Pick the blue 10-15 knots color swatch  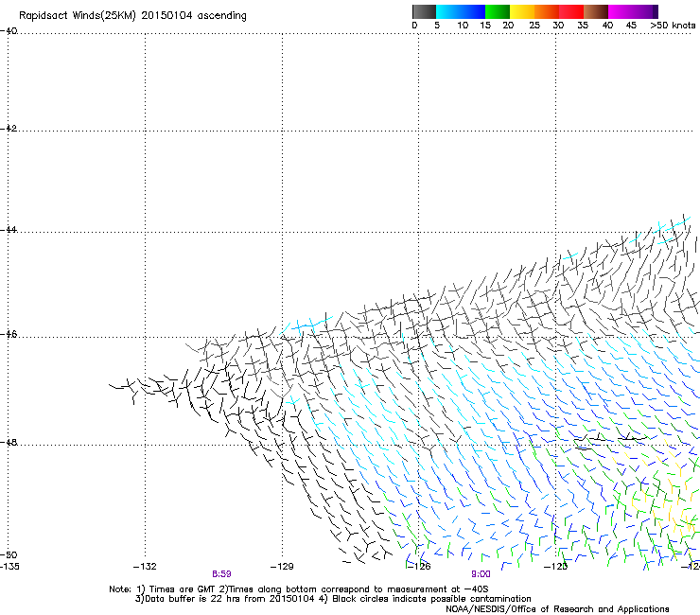click(x=473, y=11)
